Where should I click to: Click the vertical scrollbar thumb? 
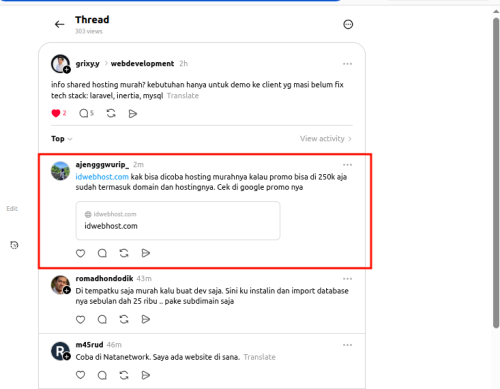[496, 173]
